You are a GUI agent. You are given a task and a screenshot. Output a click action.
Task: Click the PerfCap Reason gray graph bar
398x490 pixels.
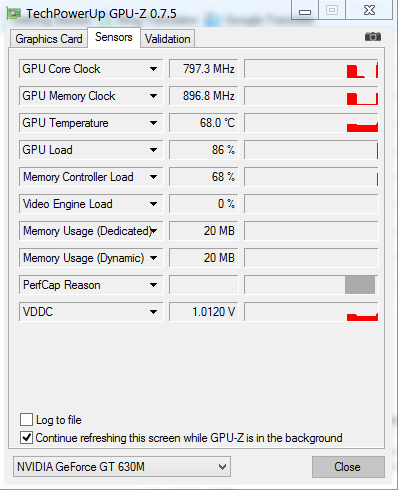click(360, 285)
